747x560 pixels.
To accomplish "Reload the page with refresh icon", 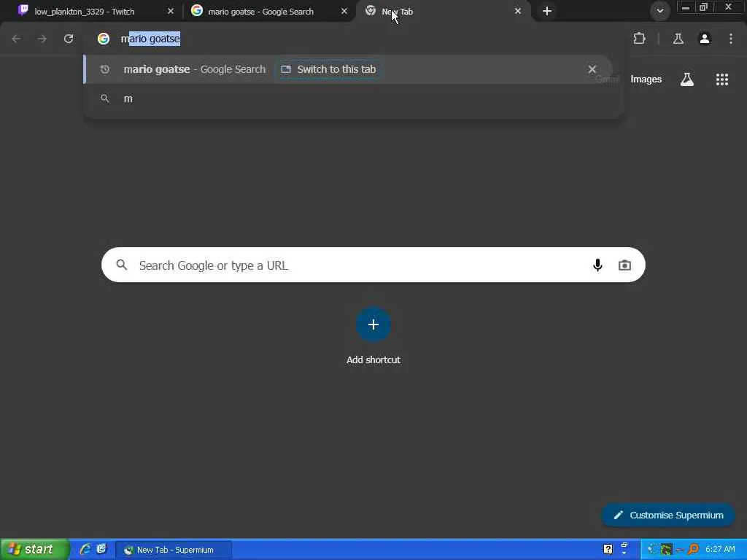I will pos(69,39).
